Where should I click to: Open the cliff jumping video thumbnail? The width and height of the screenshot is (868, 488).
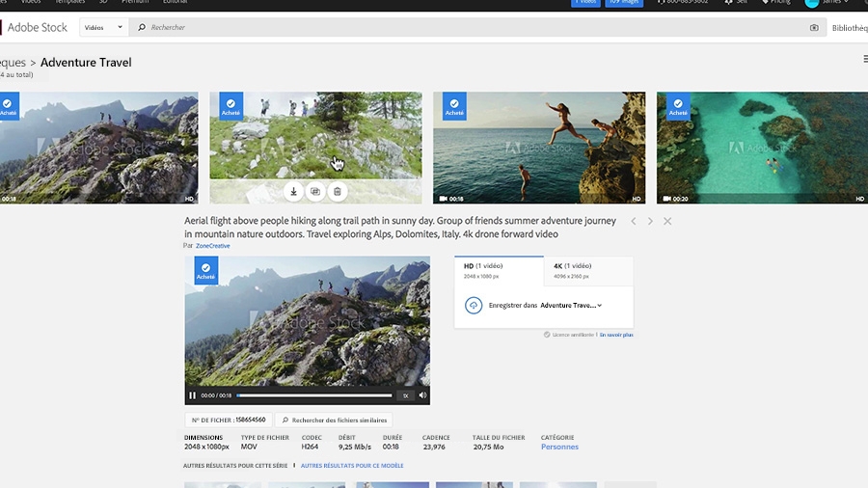click(539, 148)
